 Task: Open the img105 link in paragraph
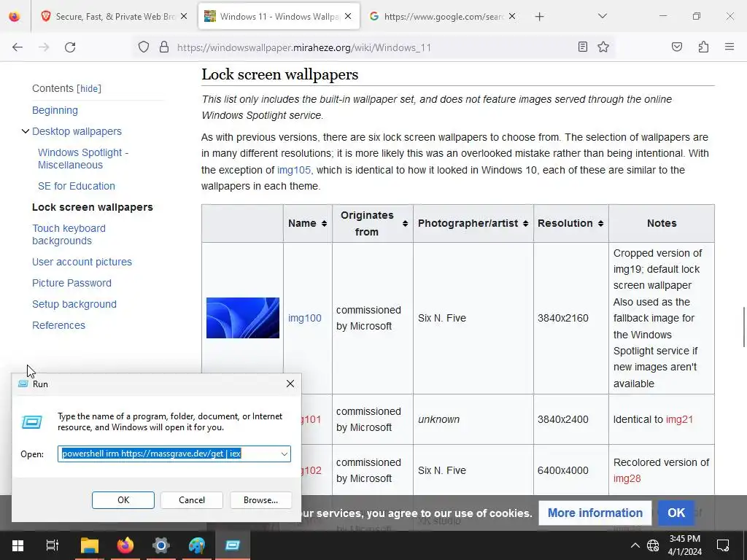[x=293, y=170]
